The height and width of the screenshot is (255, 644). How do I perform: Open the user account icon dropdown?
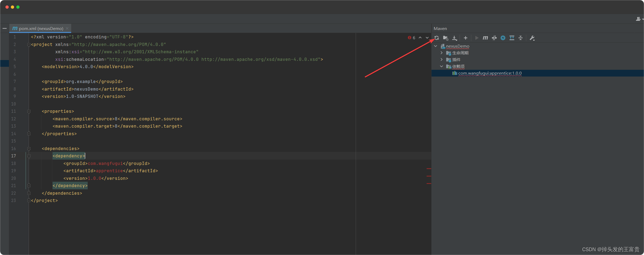(x=639, y=19)
